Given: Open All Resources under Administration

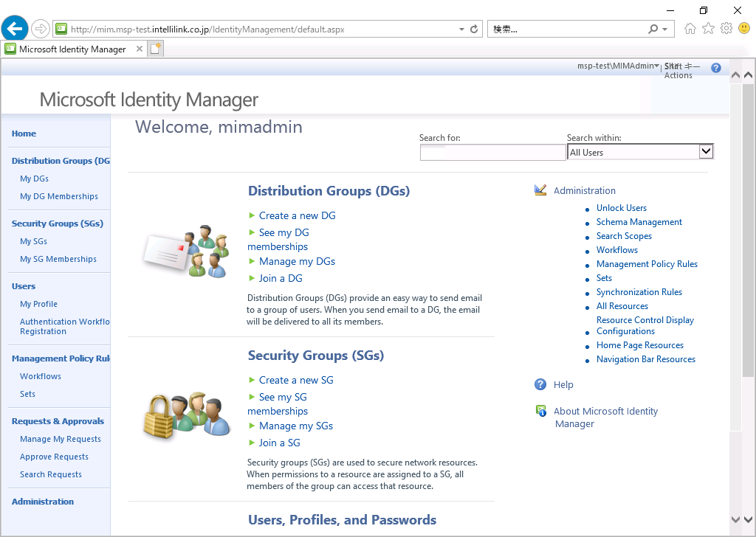Looking at the screenshot, I should pos(622,306).
